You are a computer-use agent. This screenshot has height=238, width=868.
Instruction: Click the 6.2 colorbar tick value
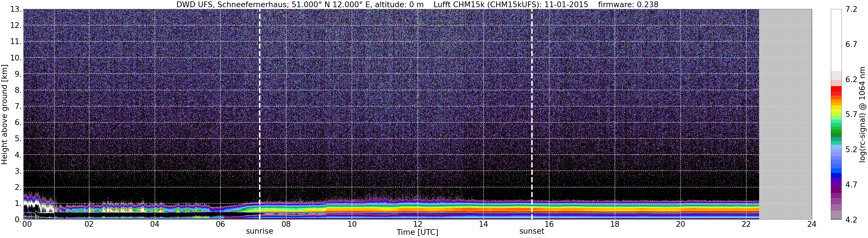point(851,80)
